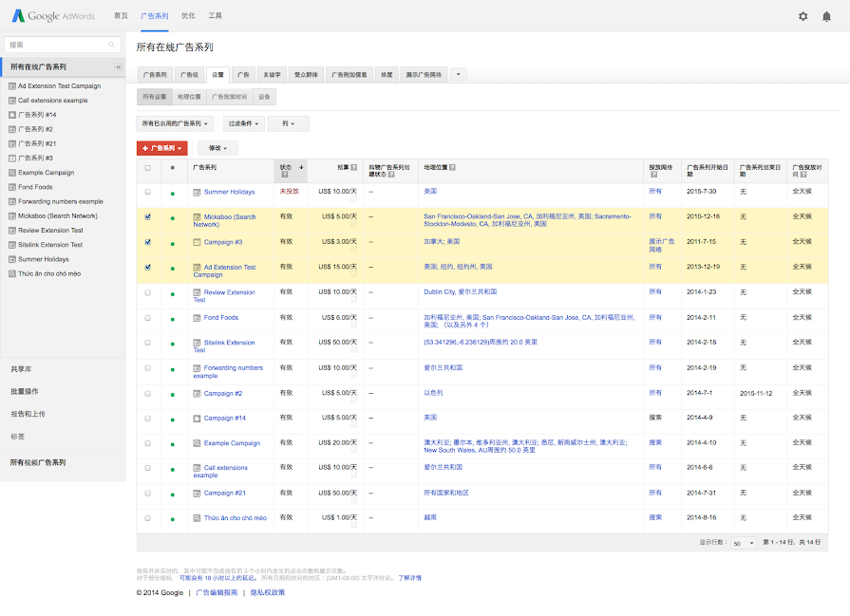The image size is (850, 616).
Task: Toggle the select-all checkbox in table header
Action: click(147, 168)
